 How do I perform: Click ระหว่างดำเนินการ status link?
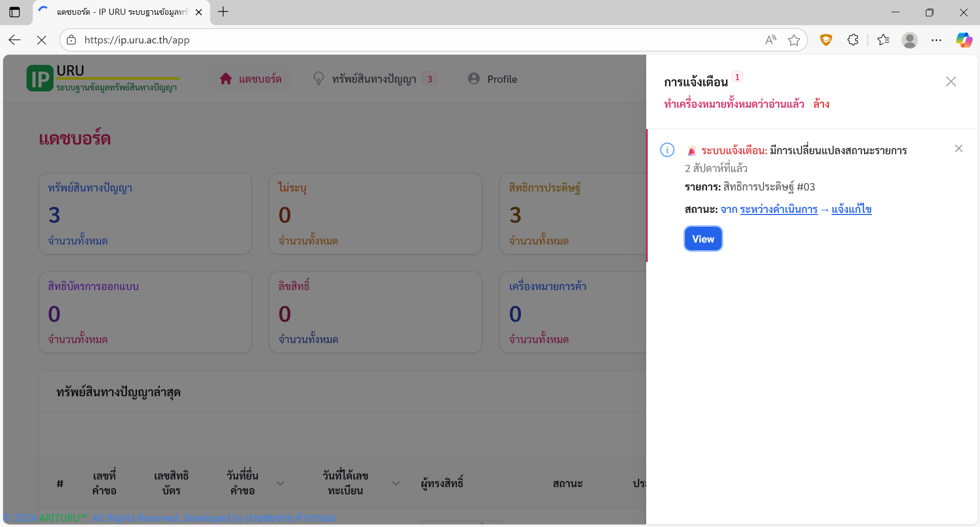click(x=778, y=209)
